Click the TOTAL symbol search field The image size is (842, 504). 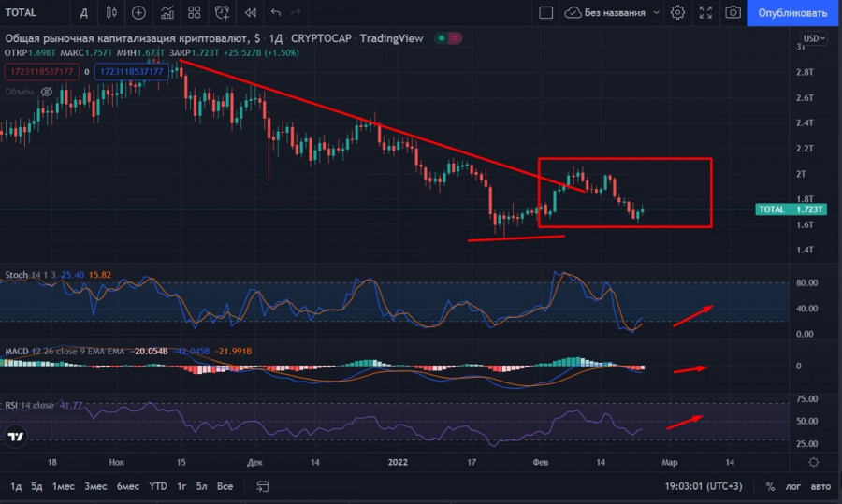(x=22, y=12)
